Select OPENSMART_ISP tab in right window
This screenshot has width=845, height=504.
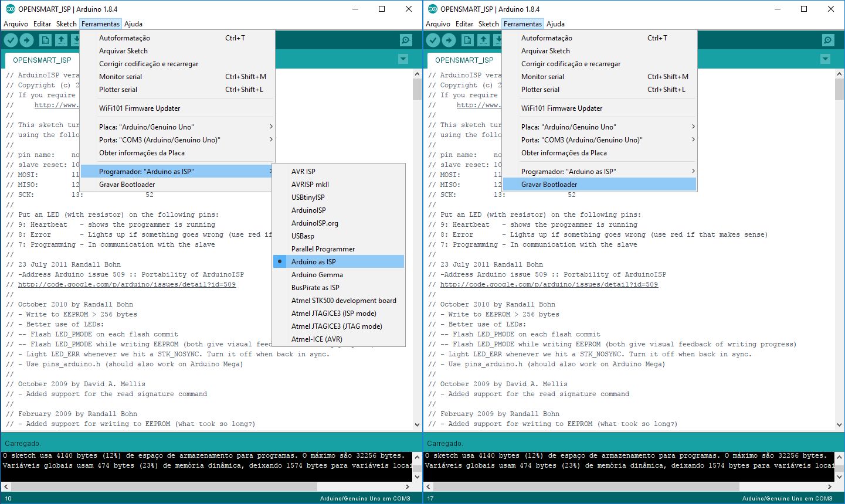(x=464, y=60)
